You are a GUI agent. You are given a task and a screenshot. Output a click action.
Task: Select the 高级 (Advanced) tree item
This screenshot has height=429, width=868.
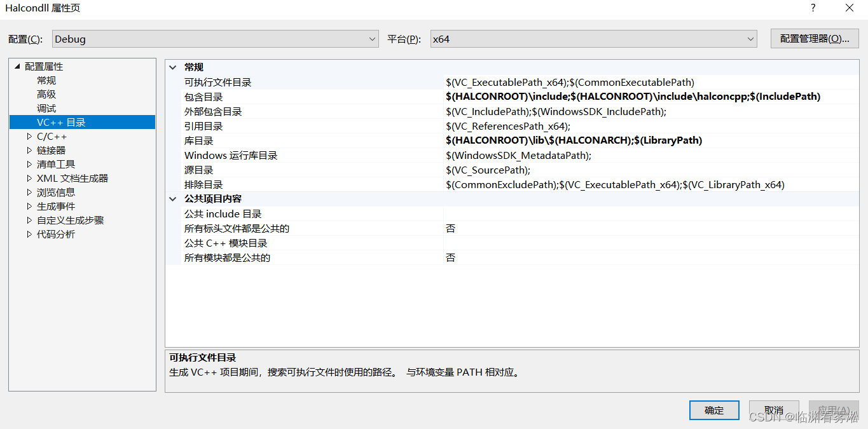point(46,94)
